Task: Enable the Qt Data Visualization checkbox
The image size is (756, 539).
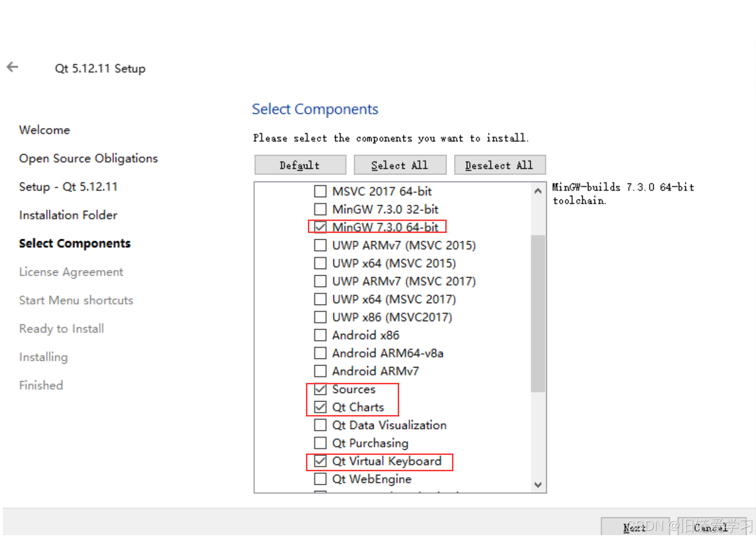Action: coord(320,425)
